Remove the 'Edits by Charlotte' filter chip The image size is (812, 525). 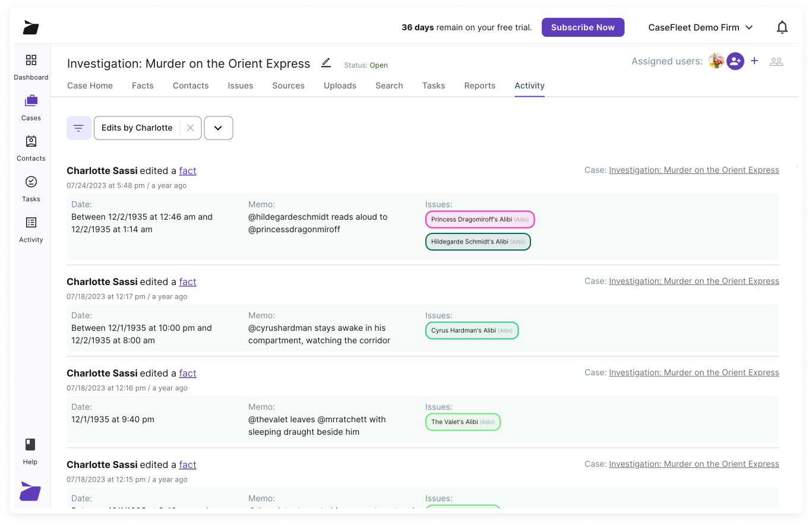coord(190,128)
